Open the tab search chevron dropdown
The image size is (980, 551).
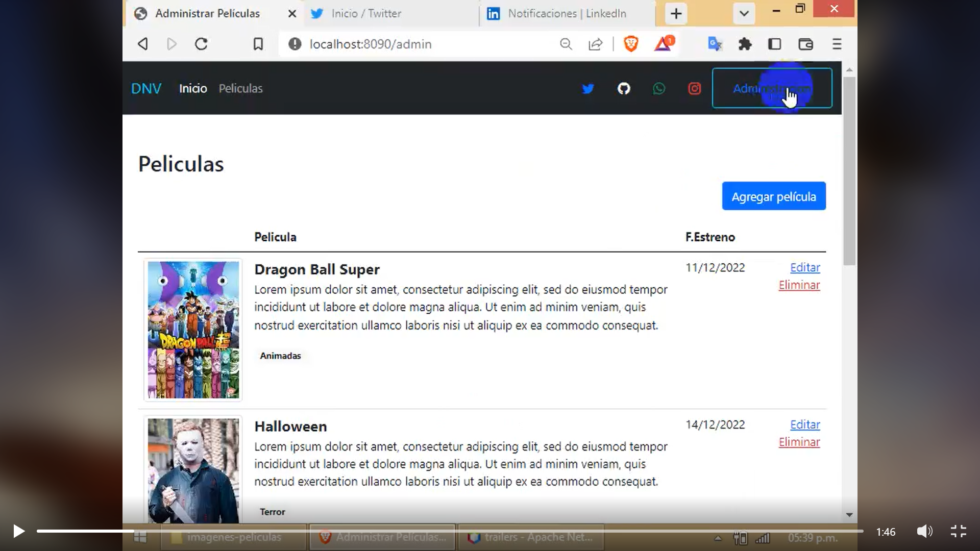743,14
